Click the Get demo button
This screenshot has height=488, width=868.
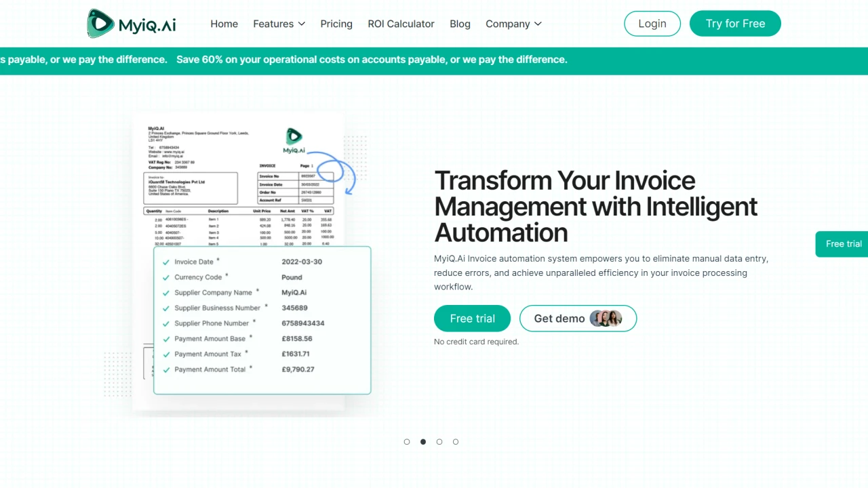pos(578,319)
